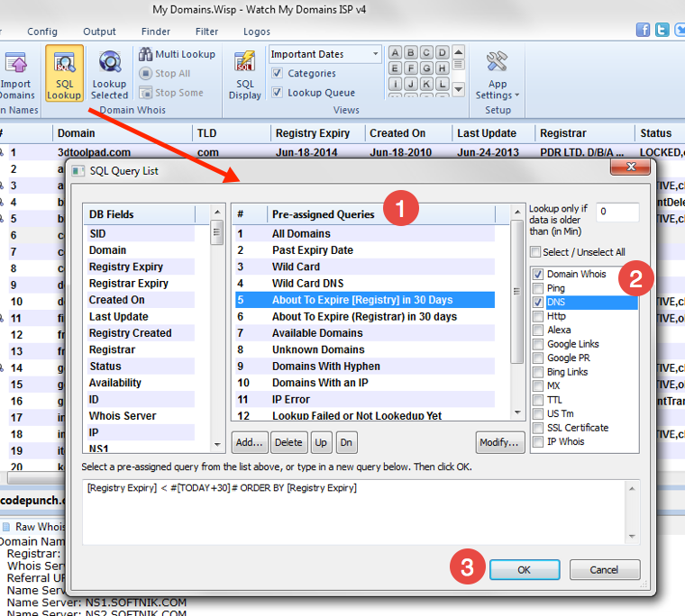The height and width of the screenshot is (616, 685).
Task: Click the Pre-assigned Queries scrollbar thumb
Action: pos(517,292)
